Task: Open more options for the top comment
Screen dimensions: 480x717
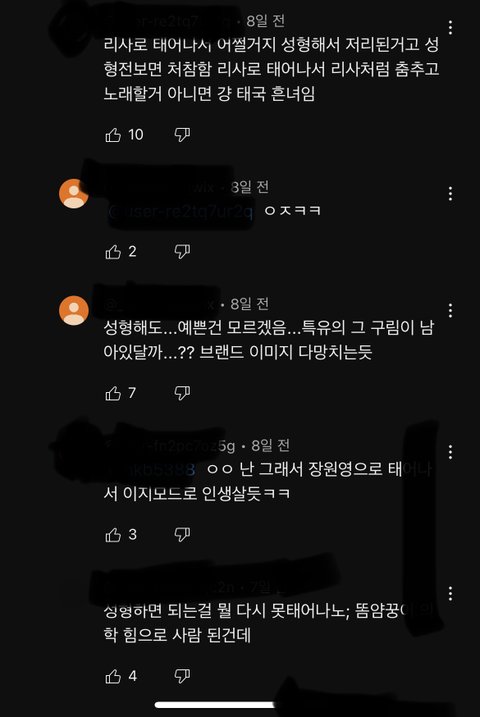Action: pyautogui.click(x=450, y=28)
